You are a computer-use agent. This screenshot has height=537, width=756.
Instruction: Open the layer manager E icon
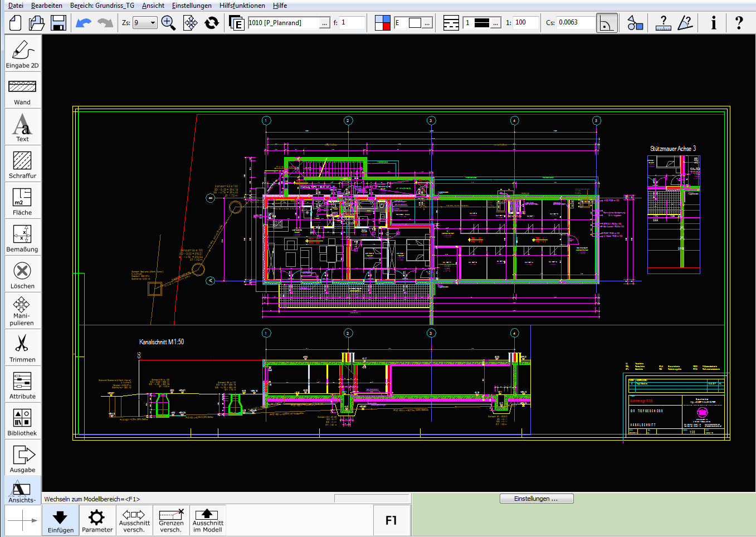[x=237, y=23]
